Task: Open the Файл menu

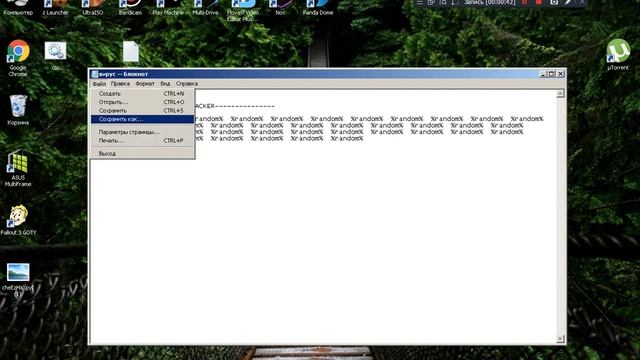Action: pyautogui.click(x=99, y=84)
